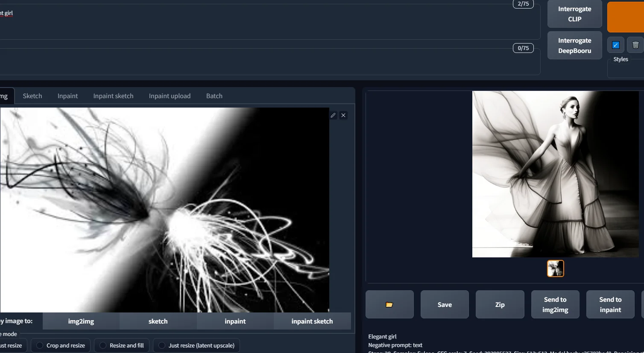Open the Inpaint sketch tab
The image size is (644, 353).
click(x=113, y=96)
